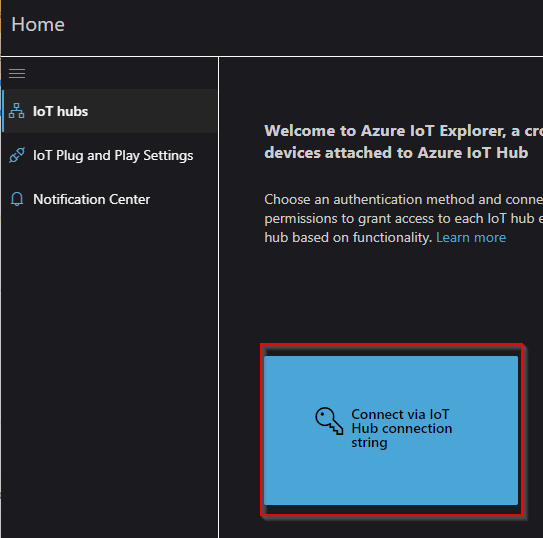The image size is (543, 538).
Task: Follow the Learn more link
Action: [471, 237]
